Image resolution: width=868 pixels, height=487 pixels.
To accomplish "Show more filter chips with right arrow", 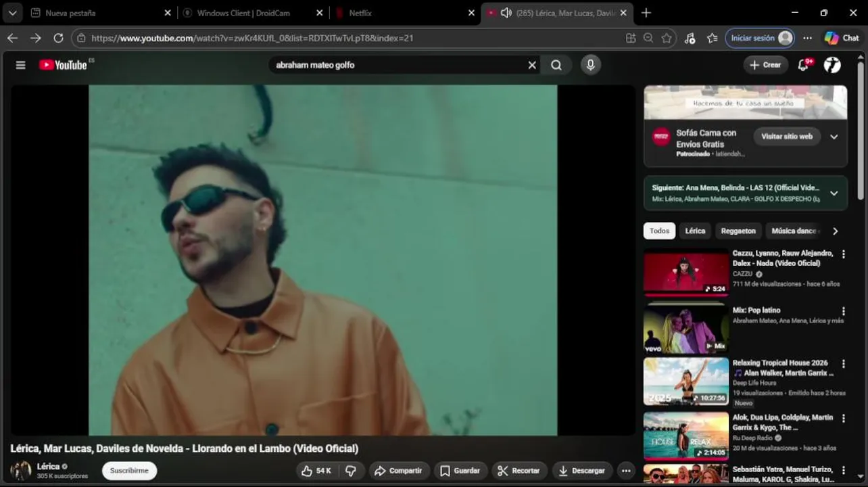I will pyautogui.click(x=836, y=231).
